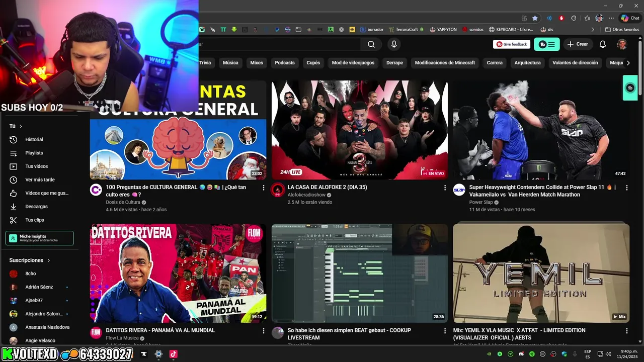Open the Copilot Chat button

[630, 18]
